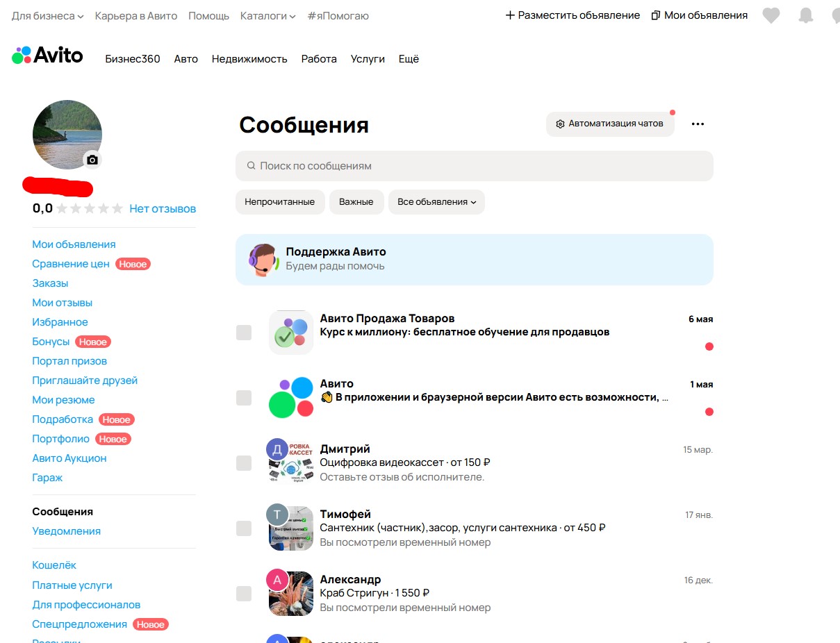
Task: Click the search magnifier icon
Action: 251,166
